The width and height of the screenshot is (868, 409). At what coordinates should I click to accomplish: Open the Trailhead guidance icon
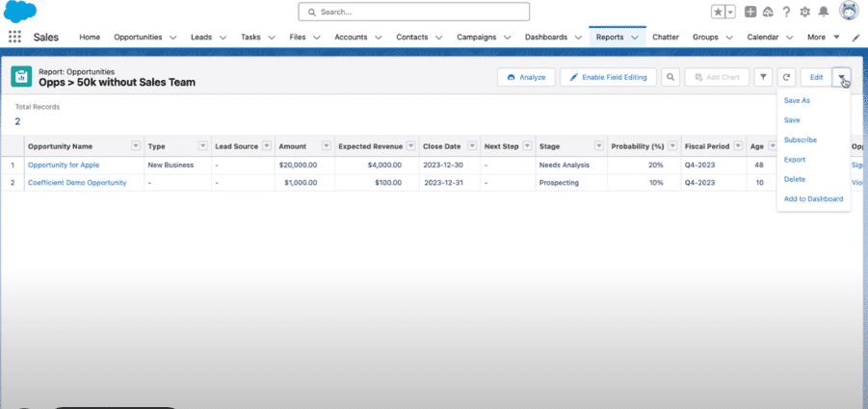click(768, 12)
